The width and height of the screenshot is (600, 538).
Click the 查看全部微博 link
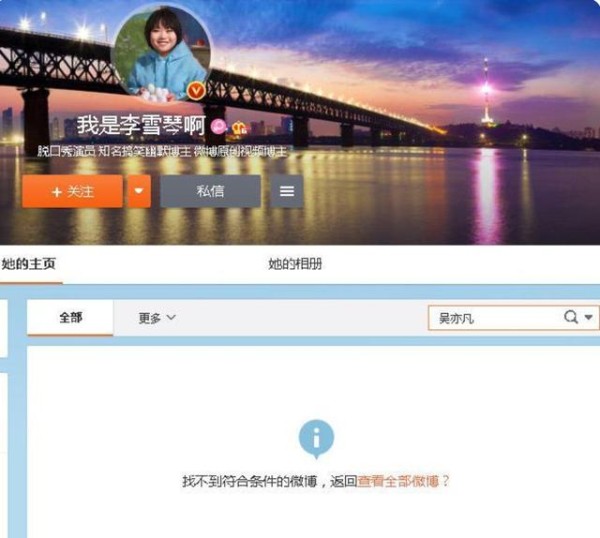[x=398, y=481]
